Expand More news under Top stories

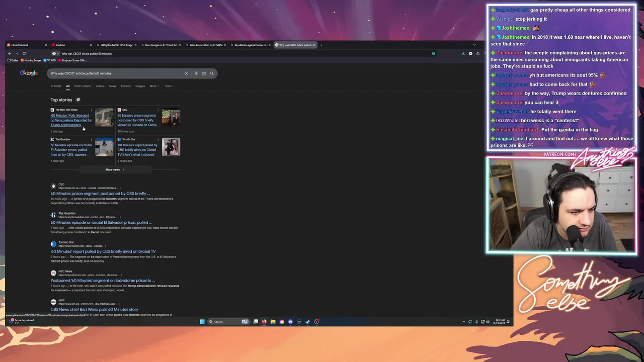115,169
